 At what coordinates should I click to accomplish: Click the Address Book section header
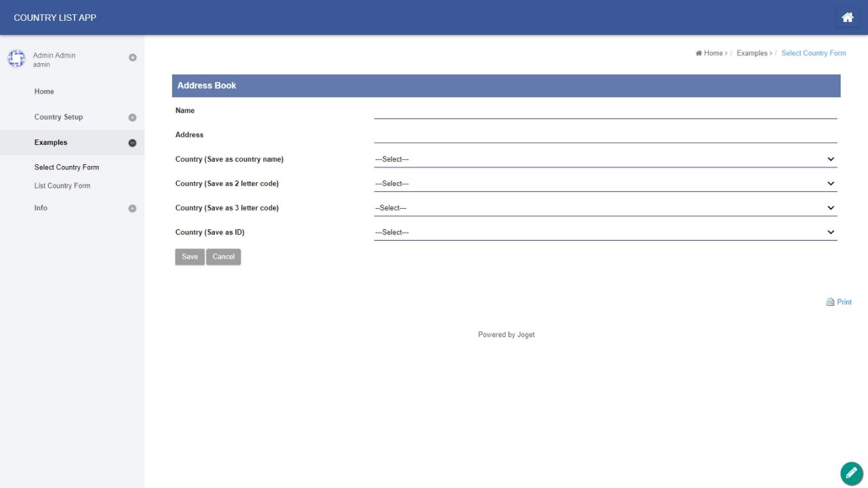pyautogui.click(x=506, y=86)
